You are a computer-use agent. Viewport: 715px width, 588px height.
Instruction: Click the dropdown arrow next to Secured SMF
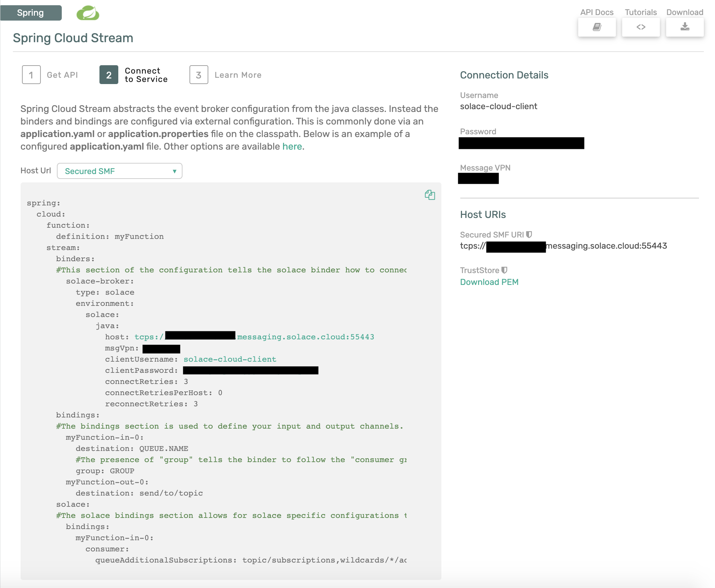pos(174,171)
